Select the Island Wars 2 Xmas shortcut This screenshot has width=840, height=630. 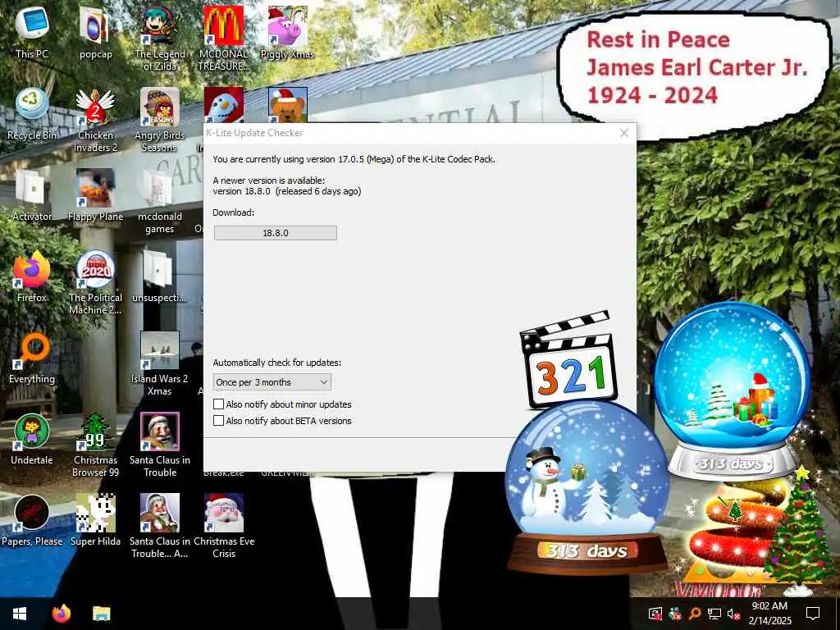tap(160, 364)
